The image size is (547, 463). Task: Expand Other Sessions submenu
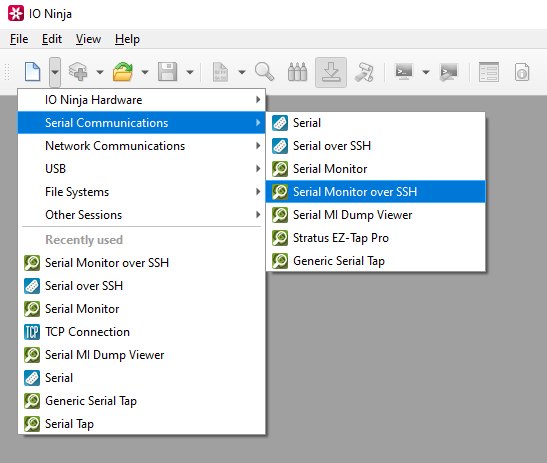[142, 215]
